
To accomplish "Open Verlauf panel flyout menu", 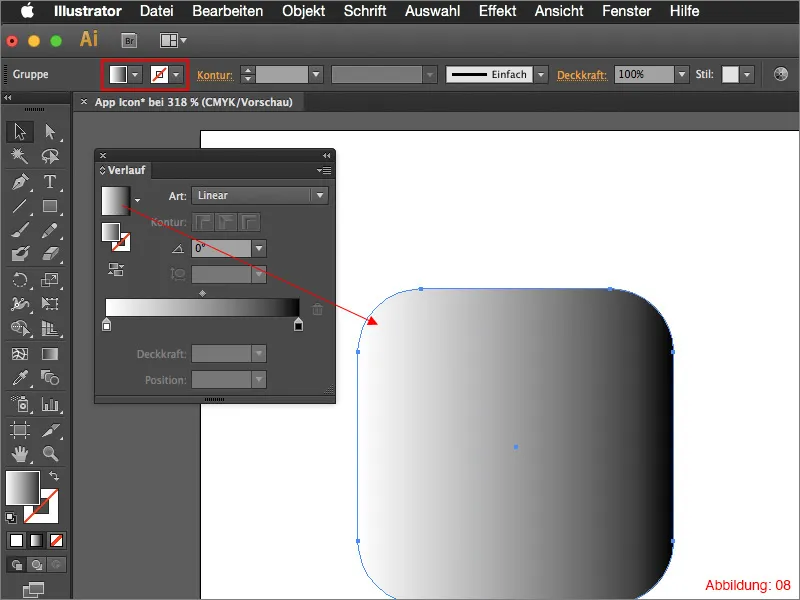I will tap(324, 170).
